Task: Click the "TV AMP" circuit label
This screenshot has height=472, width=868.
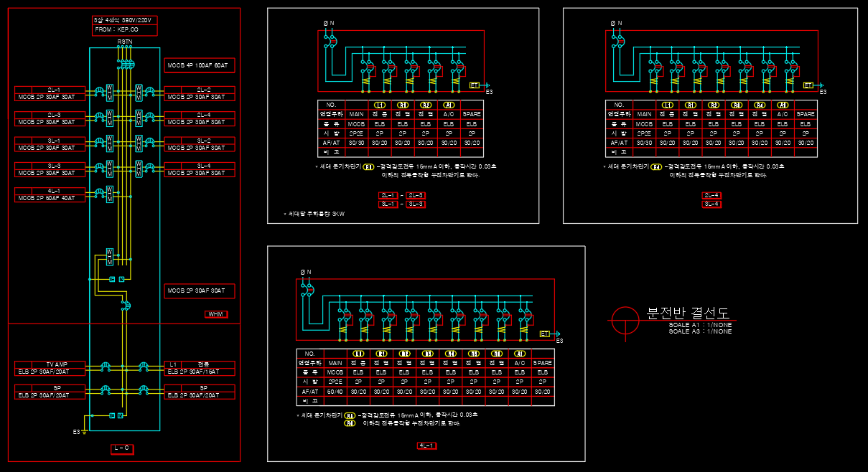Action: (56, 364)
